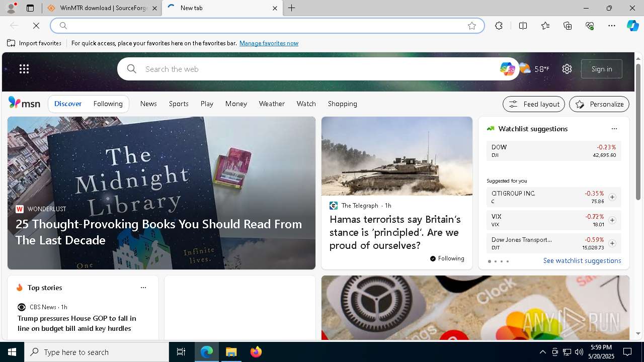The width and height of the screenshot is (644, 362).
Task: Open the MSN app launcher grid
Action: pyautogui.click(x=24, y=69)
